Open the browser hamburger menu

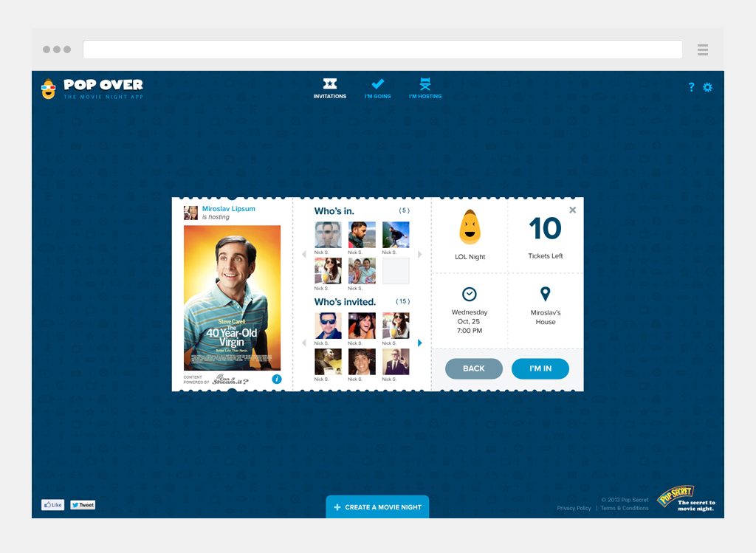pyautogui.click(x=703, y=50)
